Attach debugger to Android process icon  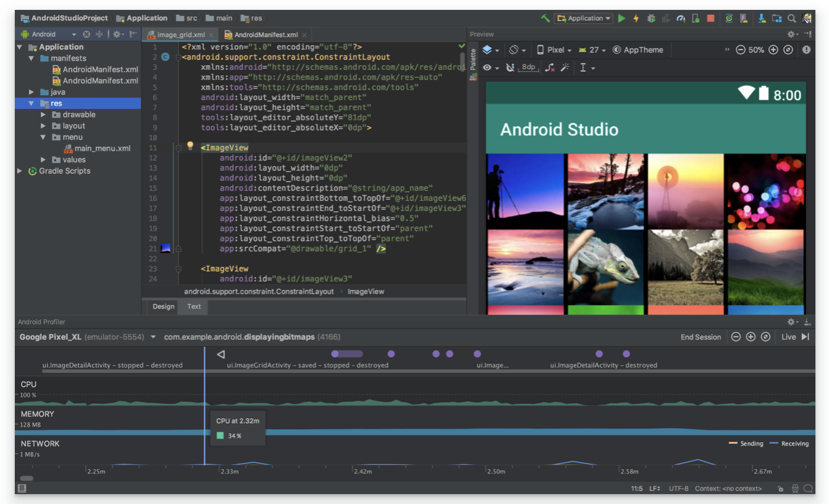696,19
